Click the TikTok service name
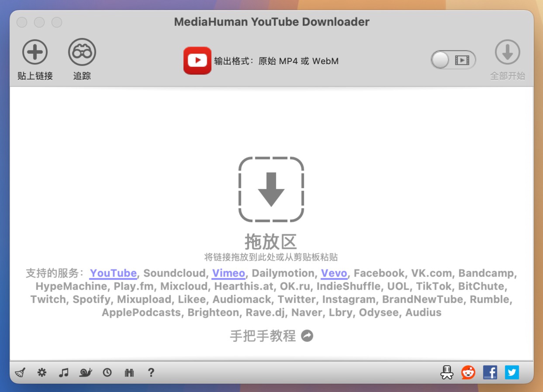Screen dimensions: 543x392 (434, 286)
